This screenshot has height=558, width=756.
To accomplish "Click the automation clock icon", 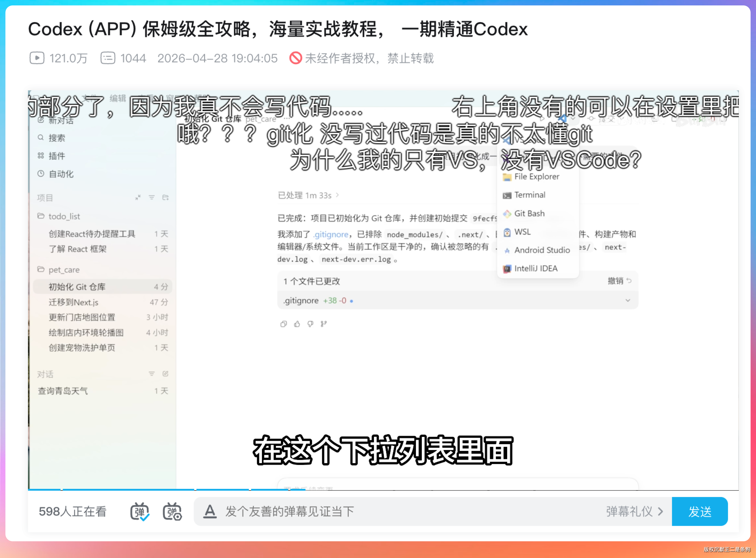I will (x=41, y=174).
